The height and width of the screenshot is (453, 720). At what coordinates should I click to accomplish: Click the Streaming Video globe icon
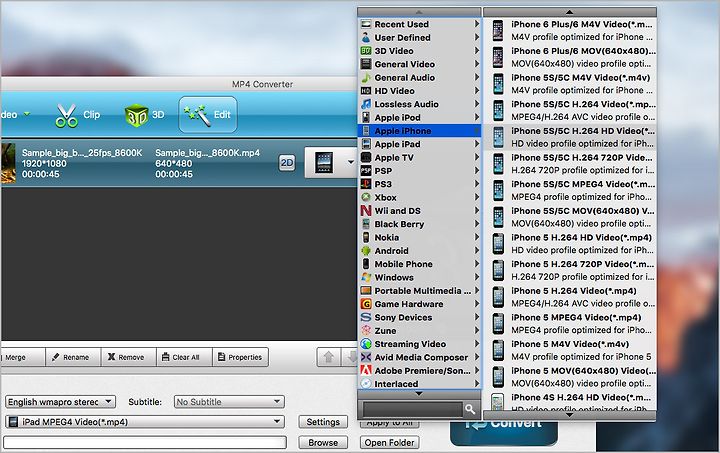point(366,343)
